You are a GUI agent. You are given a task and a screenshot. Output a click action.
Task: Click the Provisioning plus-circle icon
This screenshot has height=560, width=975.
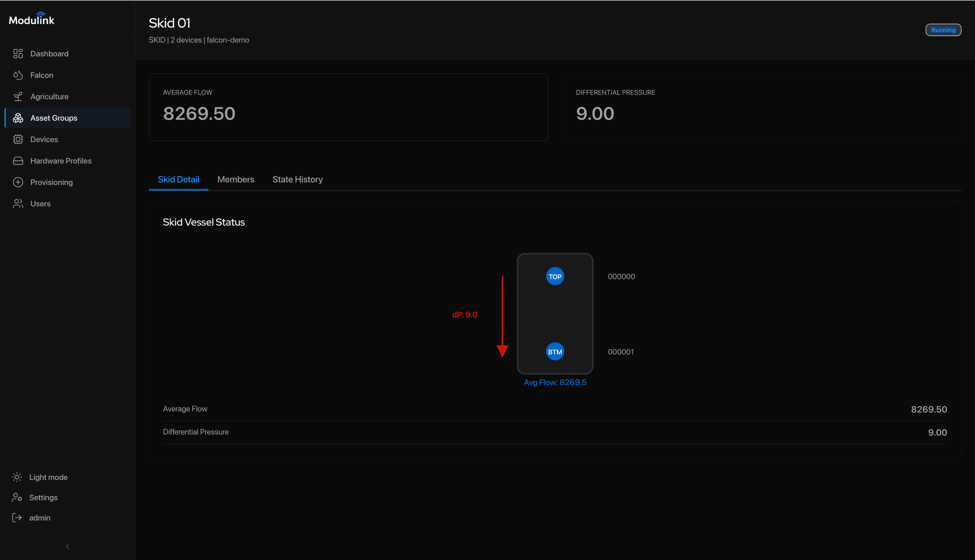tap(18, 182)
